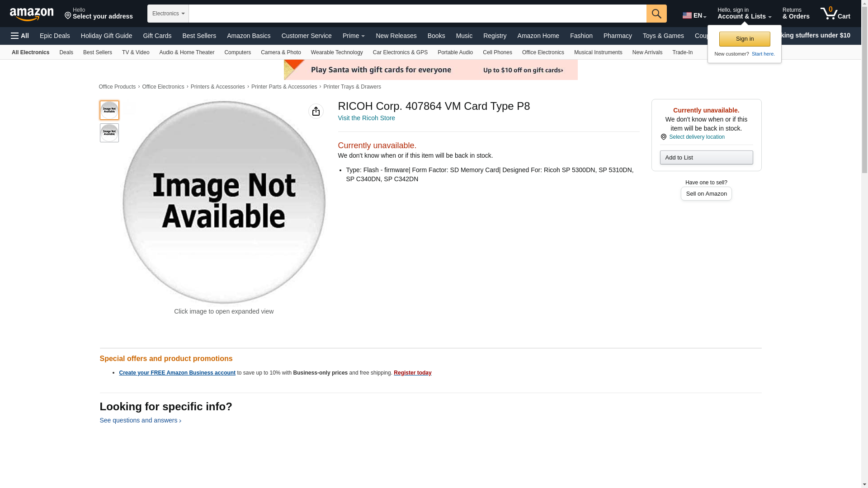Select the first product image thumbnail

(x=109, y=110)
